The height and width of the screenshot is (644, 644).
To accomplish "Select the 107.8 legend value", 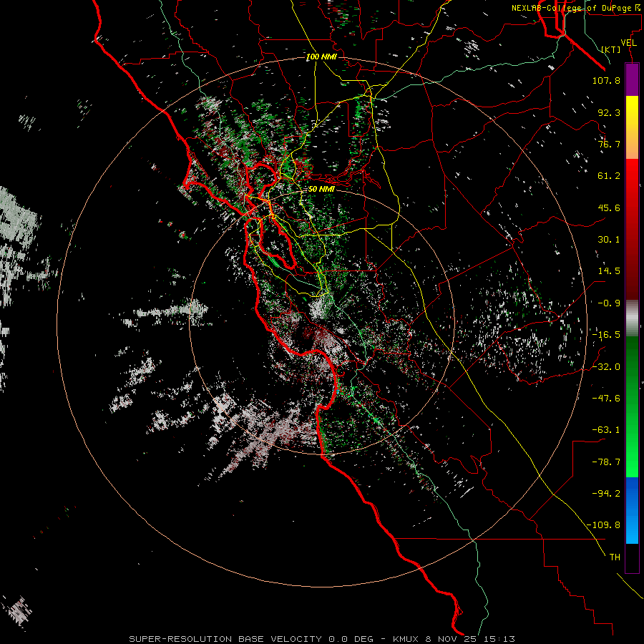I will pyautogui.click(x=606, y=80).
